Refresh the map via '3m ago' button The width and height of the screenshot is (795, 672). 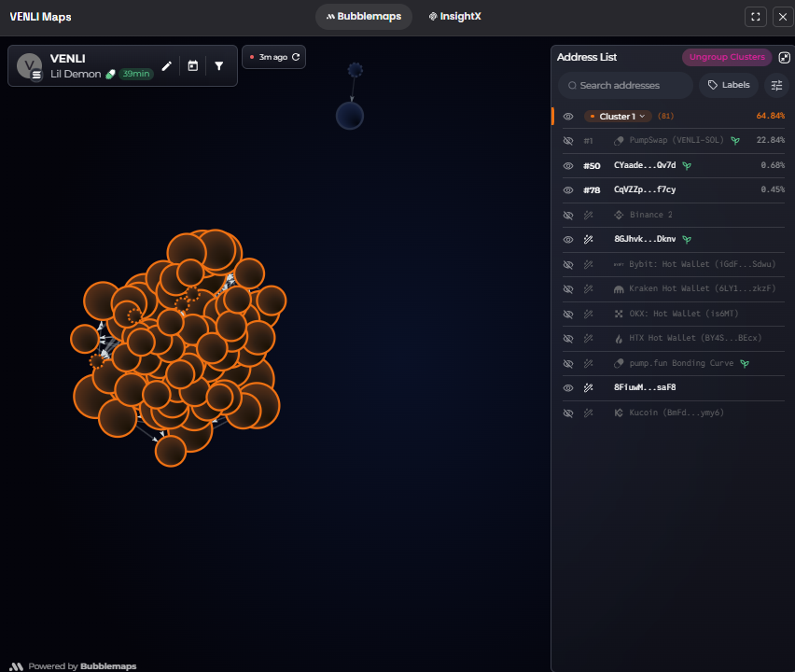click(273, 57)
